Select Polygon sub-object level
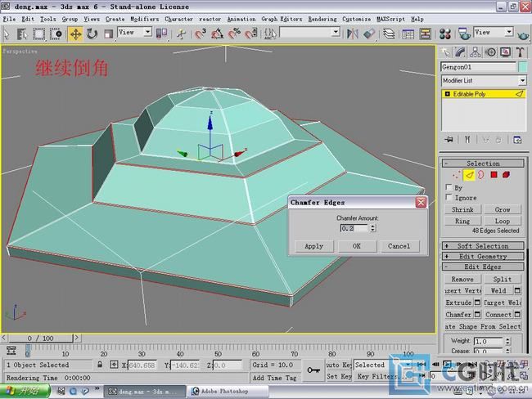The height and width of the screenshot is (399, 532). (494, 175)
